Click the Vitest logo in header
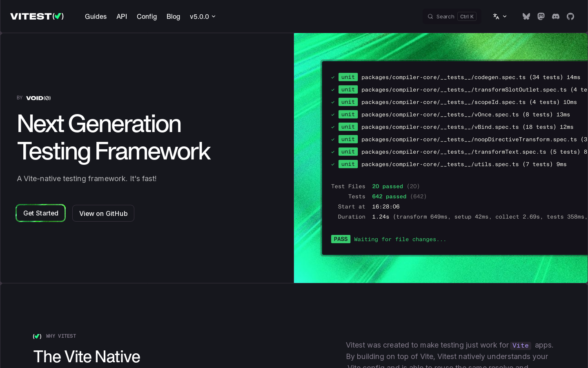This screenshot has width=588, height=368. pos(37,16)
